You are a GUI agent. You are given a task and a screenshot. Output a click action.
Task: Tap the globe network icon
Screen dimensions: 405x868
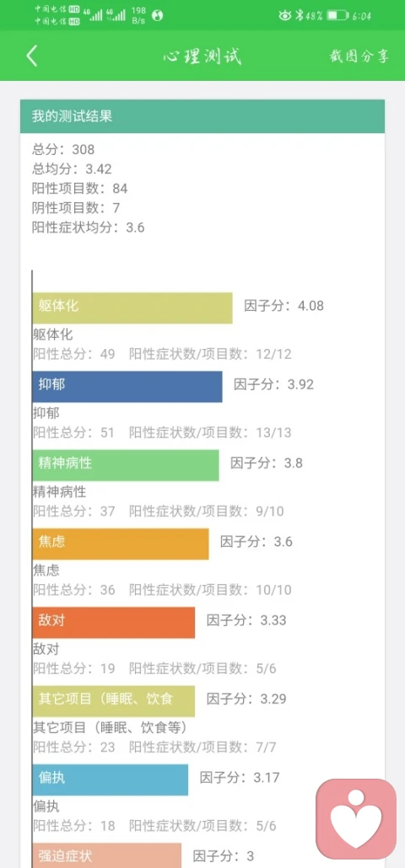(157, 15)
